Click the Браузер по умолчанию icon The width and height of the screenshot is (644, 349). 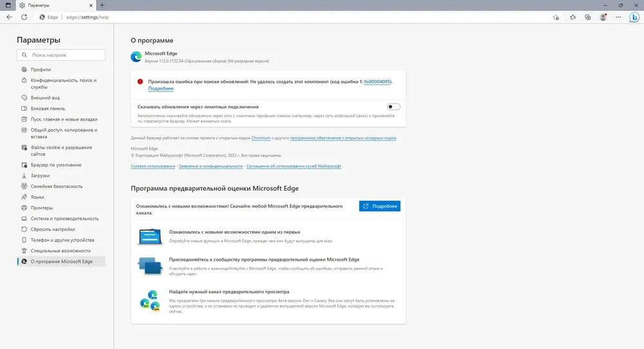(24, 165)
